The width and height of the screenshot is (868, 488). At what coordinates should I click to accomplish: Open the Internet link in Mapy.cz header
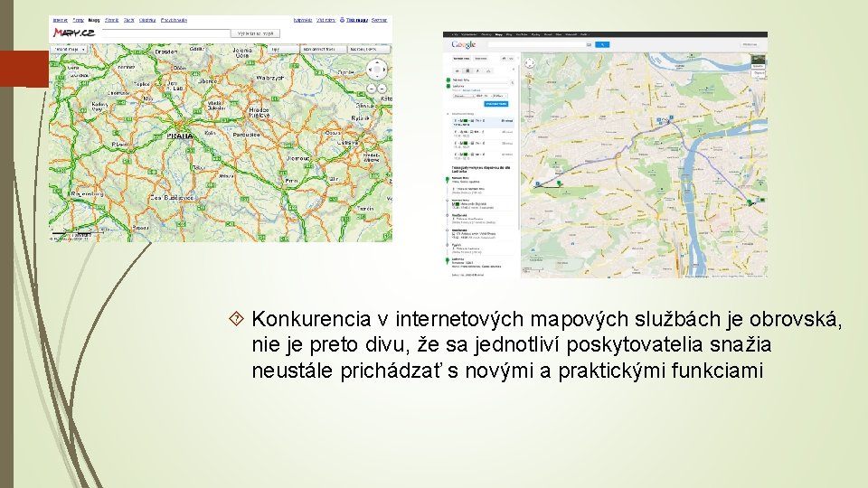(x=60, y=20)
